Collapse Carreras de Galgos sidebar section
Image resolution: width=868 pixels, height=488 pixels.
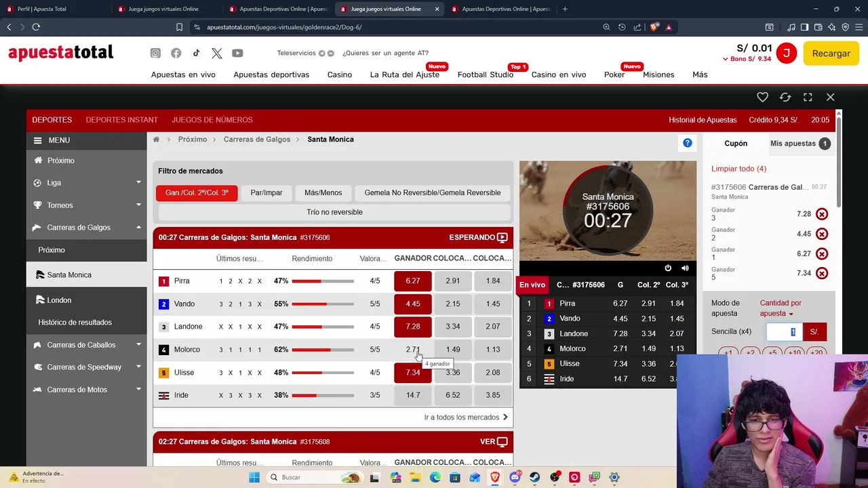click(86, 228)
